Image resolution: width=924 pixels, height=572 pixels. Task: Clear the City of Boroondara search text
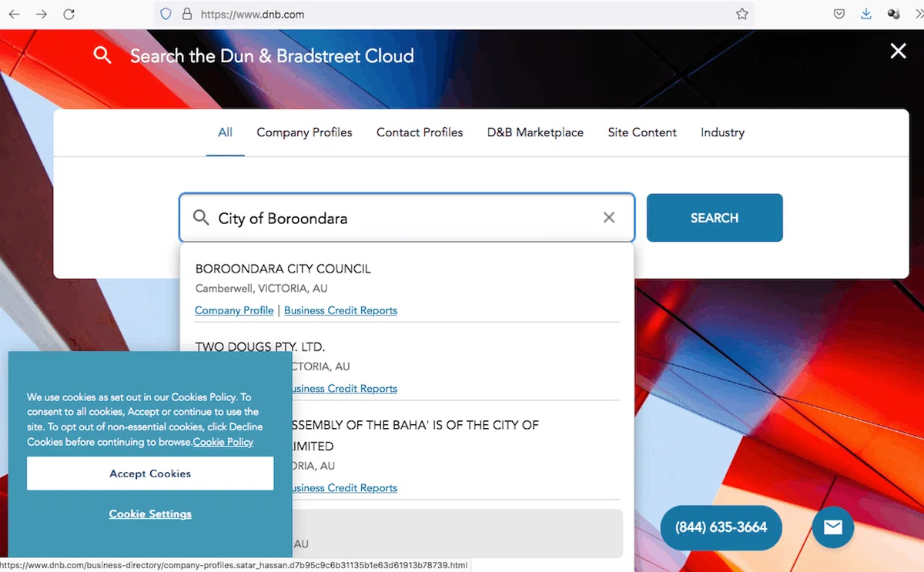point(608,218)
